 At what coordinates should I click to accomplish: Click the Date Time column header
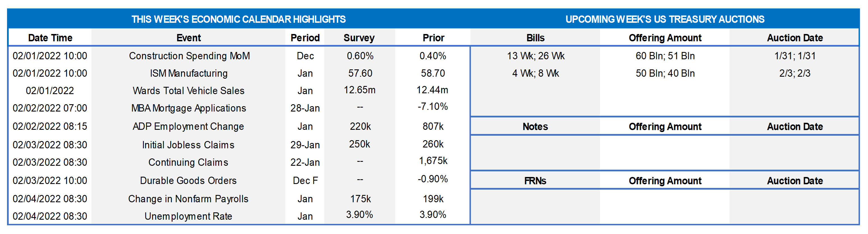[x=50, y=38]
